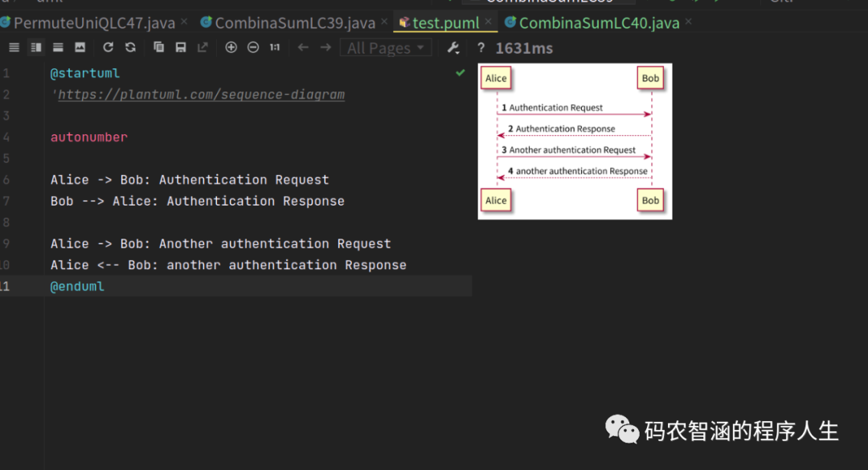Zoom in on the diagram
This screenshot has width=868, height=470.
pyautogui.click(x=231, y=47)
